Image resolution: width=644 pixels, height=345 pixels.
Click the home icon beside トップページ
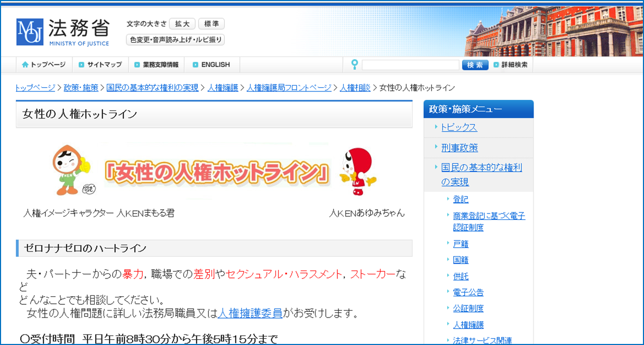pos(25,64)
